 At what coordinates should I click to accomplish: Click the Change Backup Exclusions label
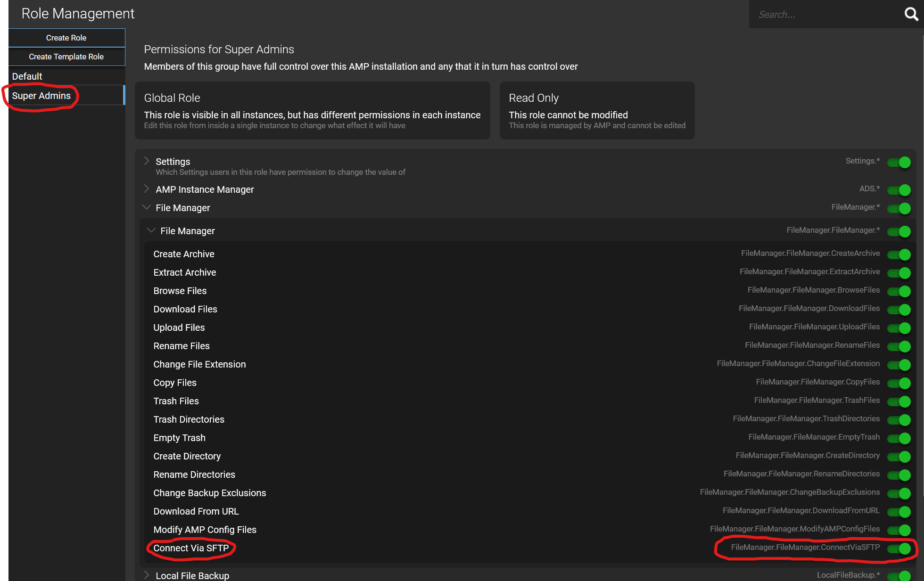210,493
